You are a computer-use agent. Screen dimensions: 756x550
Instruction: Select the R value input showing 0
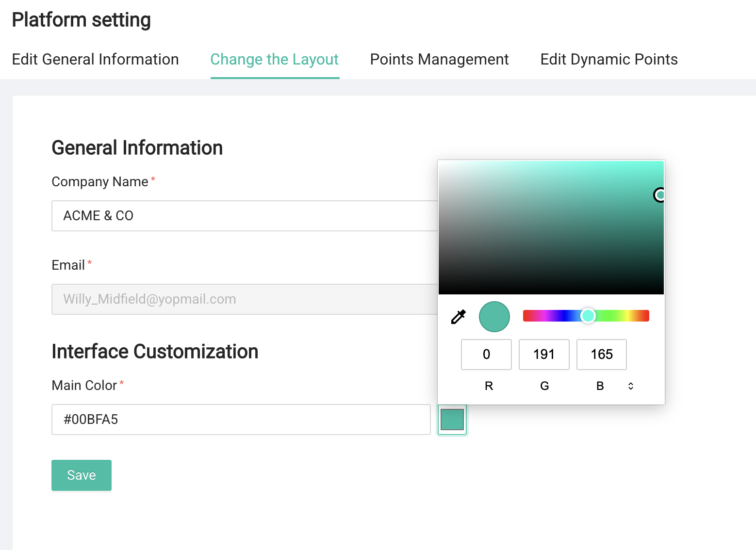tap(486, 355)
